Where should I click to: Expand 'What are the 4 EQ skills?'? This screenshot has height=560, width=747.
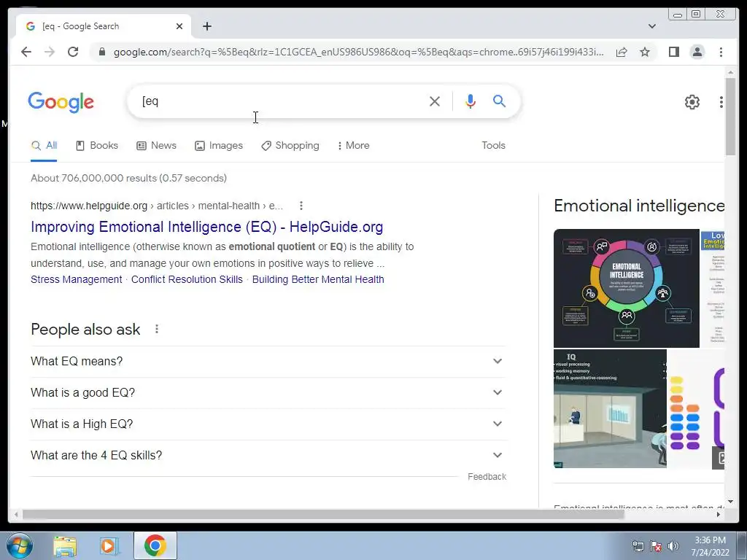click(x=268, y=456)
